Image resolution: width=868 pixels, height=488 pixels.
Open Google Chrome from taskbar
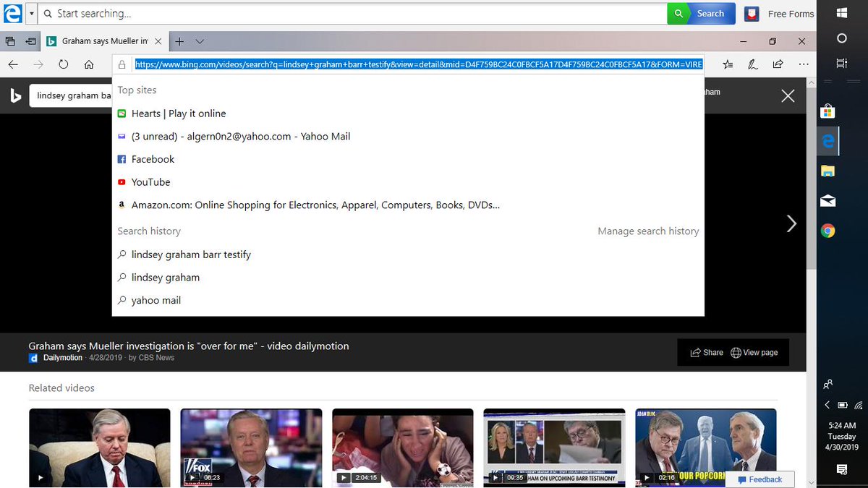(x=828, y=231)
